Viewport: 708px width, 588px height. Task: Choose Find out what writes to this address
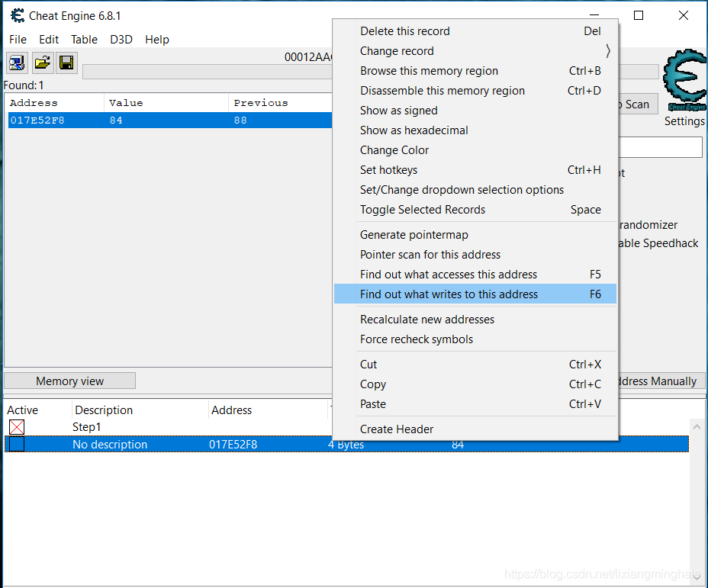475,294
